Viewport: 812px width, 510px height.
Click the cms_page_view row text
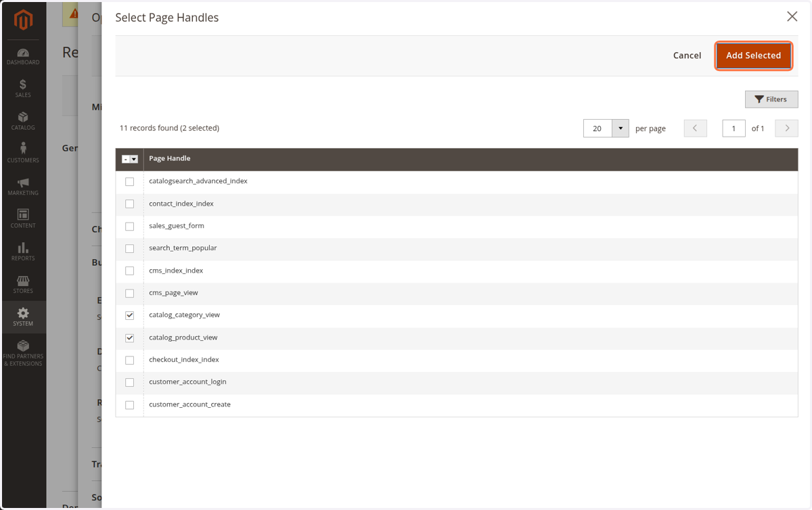(173, 293)
